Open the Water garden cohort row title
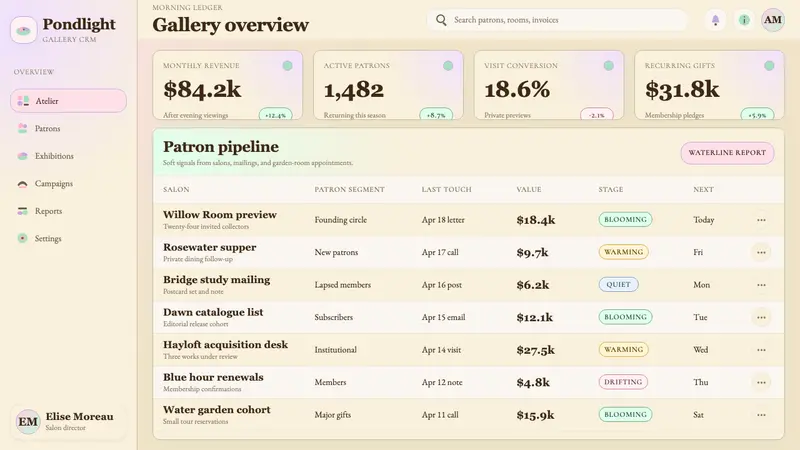This screenshot has width=800, height=450. pos(217,410)
